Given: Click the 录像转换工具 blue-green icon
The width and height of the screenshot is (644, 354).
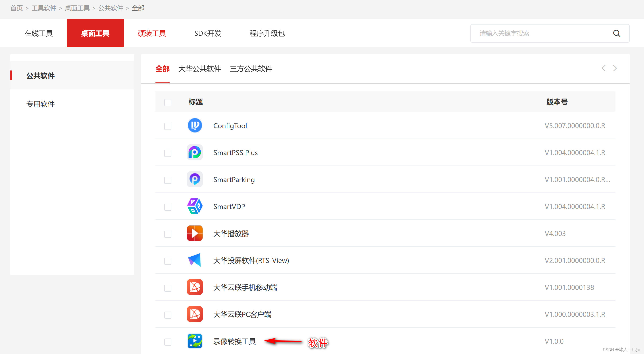Looking at the screenshot, I should click(x=195, y=341).
